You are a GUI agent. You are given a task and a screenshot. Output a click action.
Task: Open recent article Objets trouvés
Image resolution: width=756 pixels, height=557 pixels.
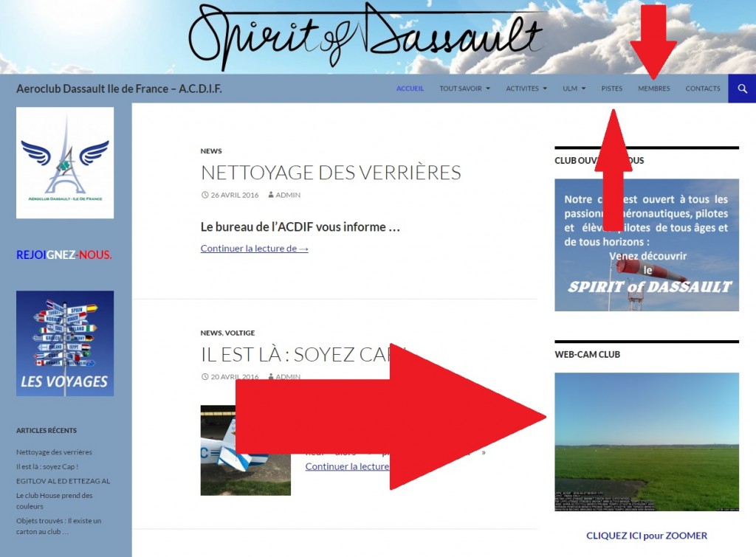(59, 526)
